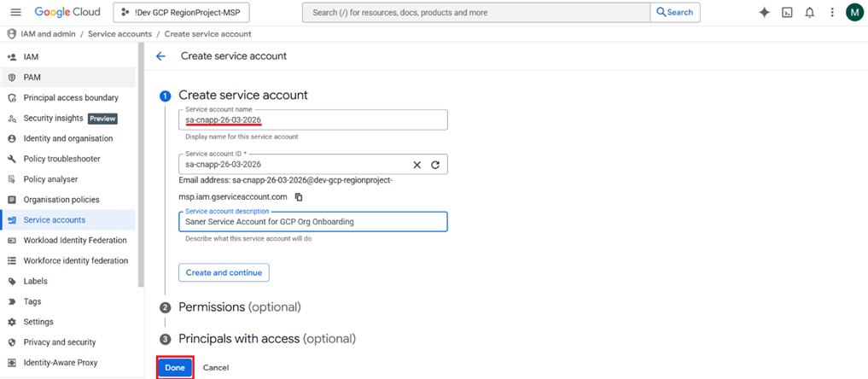
Task: Activate Cloud Shell terminal icon
Action: (x=787, y=12)
